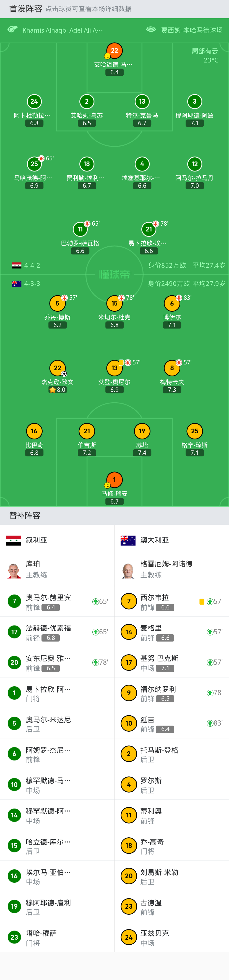Select Syria number 11 巴勃罗-萨瓦格 circle

point(80,229)
